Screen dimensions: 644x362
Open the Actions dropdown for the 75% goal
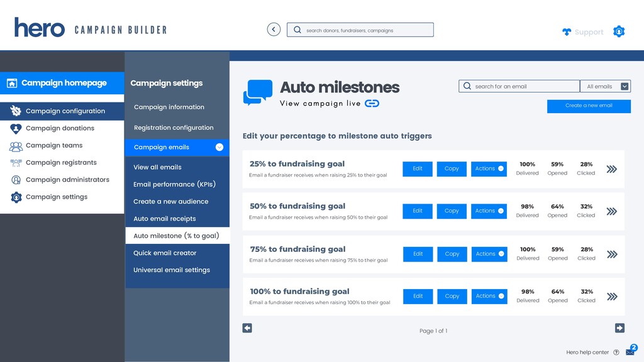pos(489,254)
